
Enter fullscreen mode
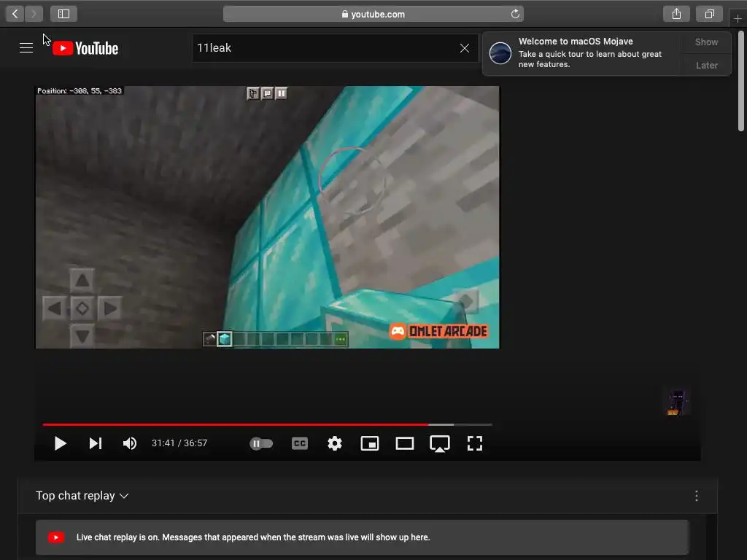474,443
